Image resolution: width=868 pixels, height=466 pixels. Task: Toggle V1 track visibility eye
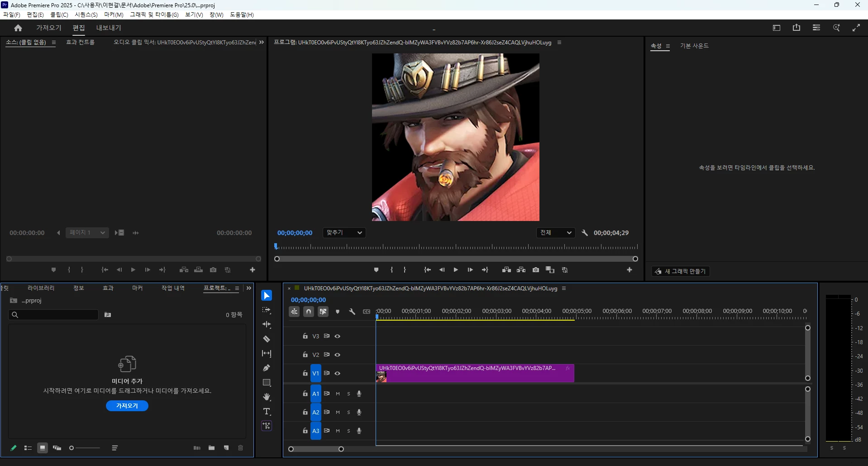pyautogui.click(x=337, y=374)
